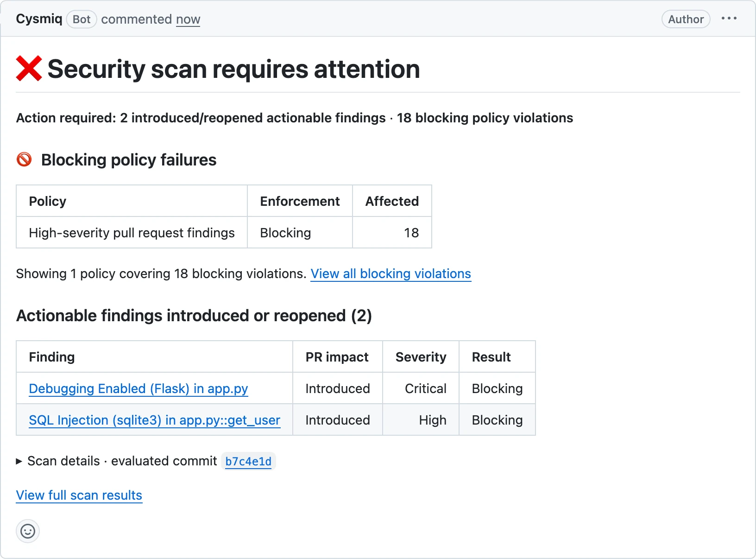Click the PR impact column header
Image resolution: width=756 pixels, height=559 pixels.
337,357
